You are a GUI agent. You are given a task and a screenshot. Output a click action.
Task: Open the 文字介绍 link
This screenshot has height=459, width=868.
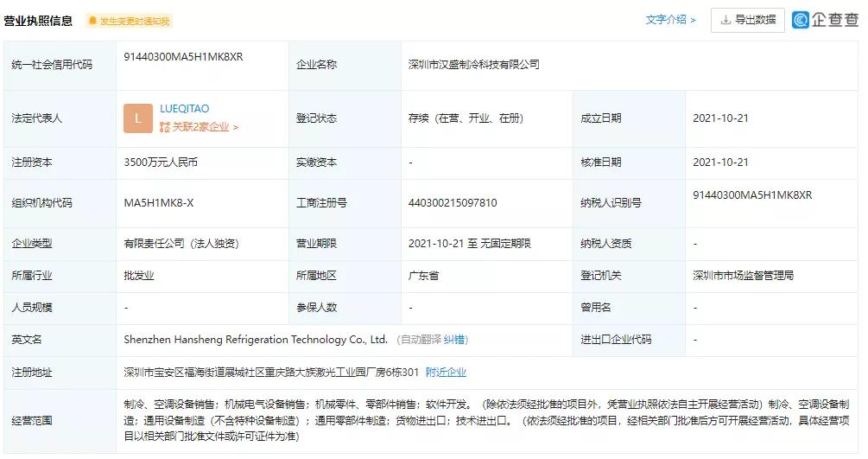(x=670, y=20)
